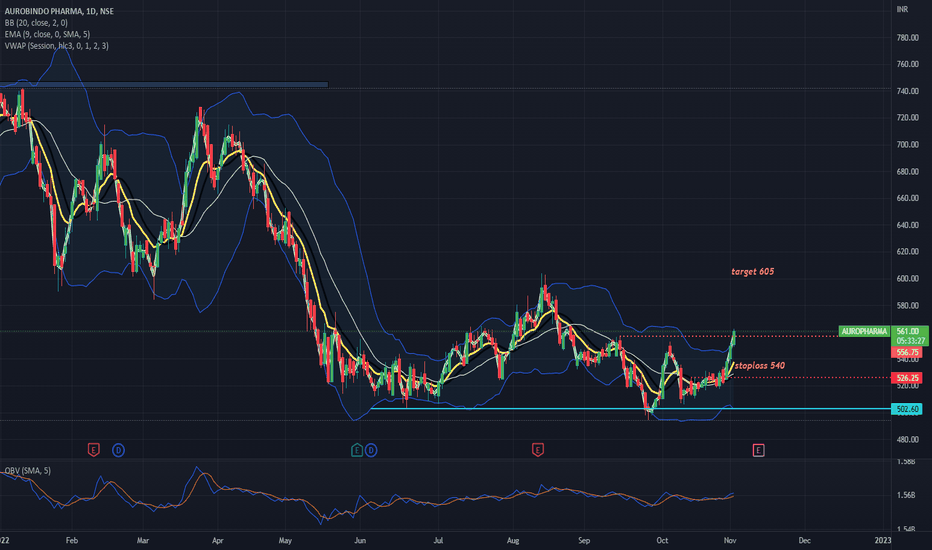Screen dimensions: 932x550
Task: Click the red earnings marker in August
Action: (x=537, y=450)
